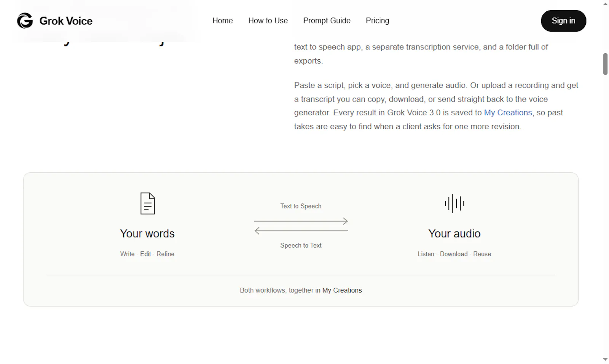The height and width of the screenshot is (364, 609).
Task: Click the "Your words" heading
Action: click(147, 234)
